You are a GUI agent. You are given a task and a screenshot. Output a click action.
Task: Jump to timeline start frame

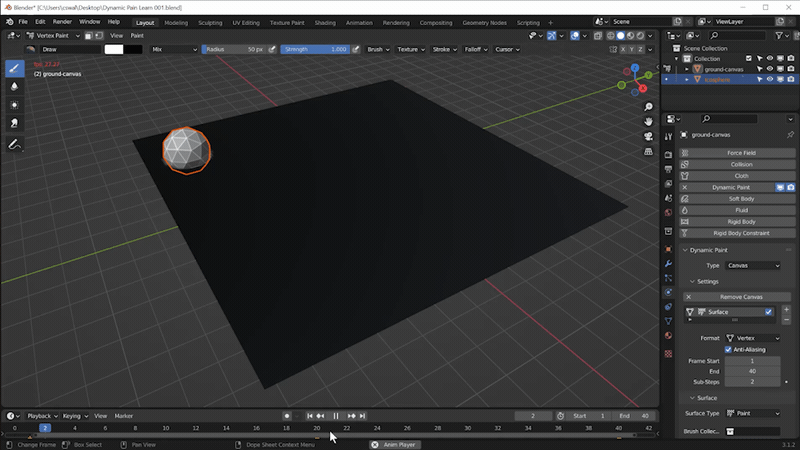tap(310, 416)
